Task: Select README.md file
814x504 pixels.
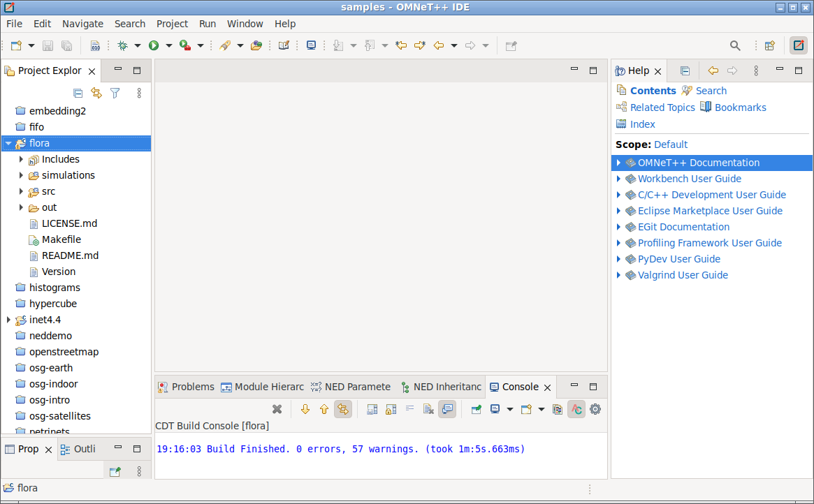Action: [70, 255]
